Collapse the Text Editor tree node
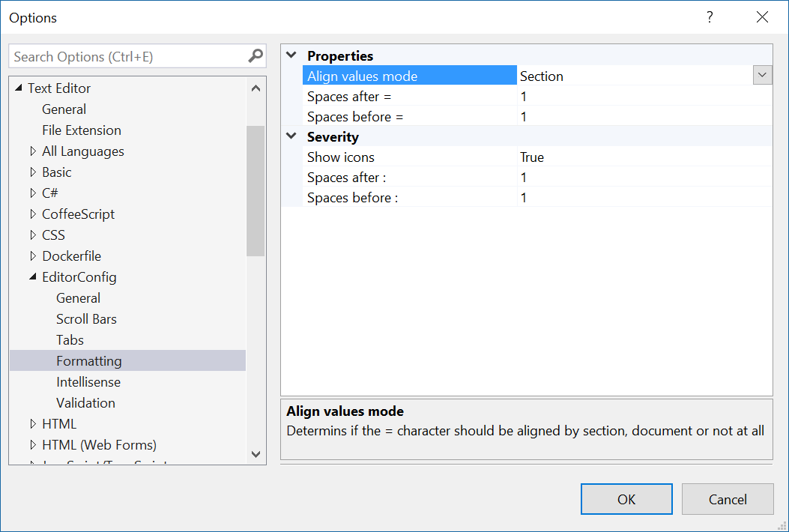 coord(18,88)
